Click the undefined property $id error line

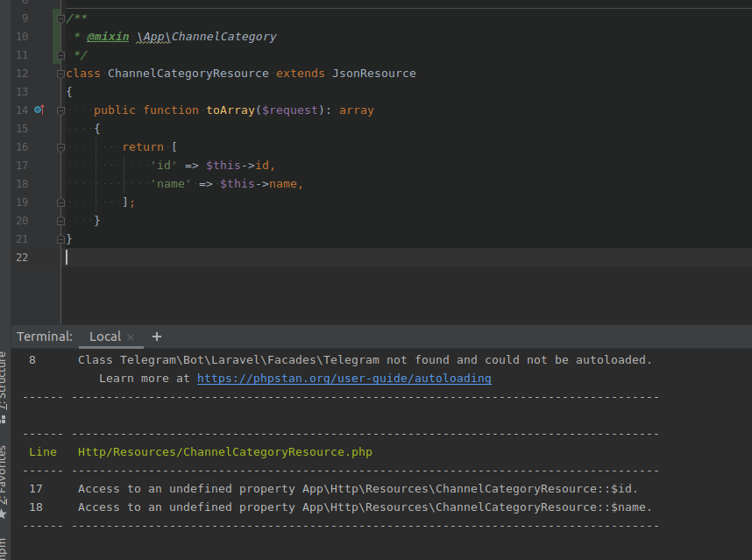(358, 488)
